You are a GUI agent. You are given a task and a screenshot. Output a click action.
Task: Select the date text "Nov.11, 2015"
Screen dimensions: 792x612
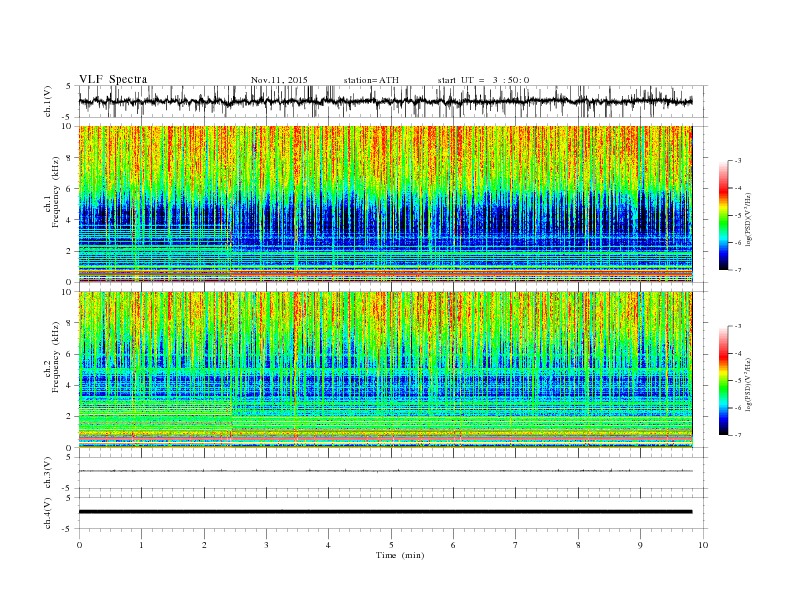[279, 80]
